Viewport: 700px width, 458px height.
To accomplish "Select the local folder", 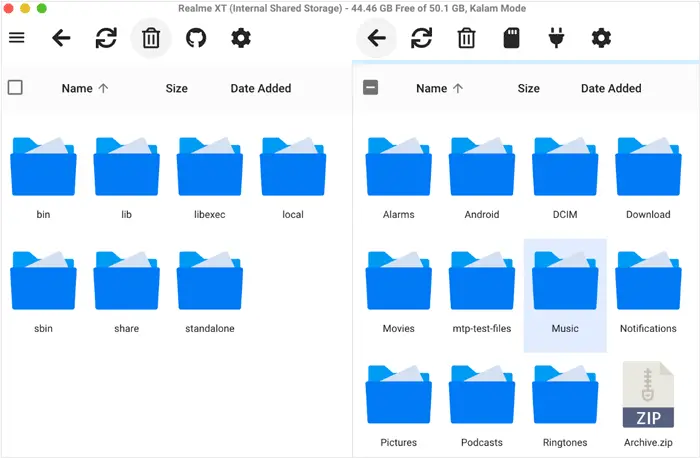I will tap(293, 179).
